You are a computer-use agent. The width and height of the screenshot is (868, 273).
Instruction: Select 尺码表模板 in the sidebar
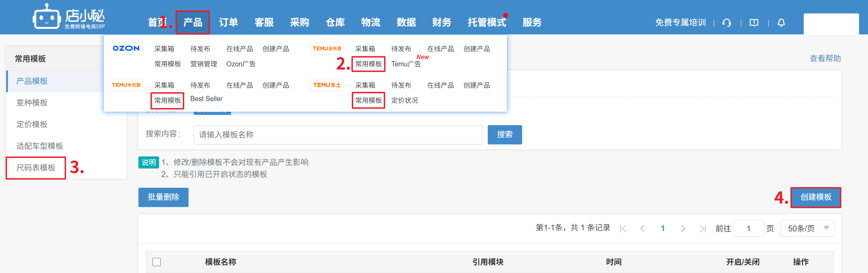(36, 168)
